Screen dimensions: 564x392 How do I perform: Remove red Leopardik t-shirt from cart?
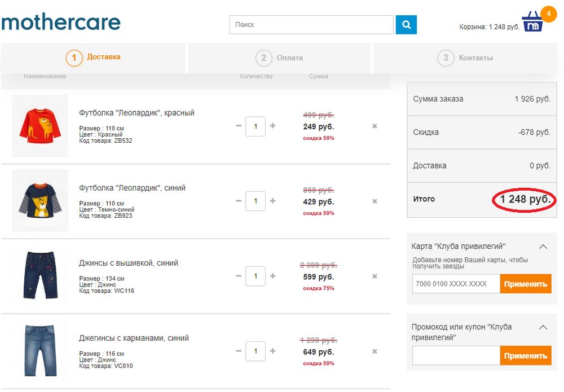click(374, 126)
